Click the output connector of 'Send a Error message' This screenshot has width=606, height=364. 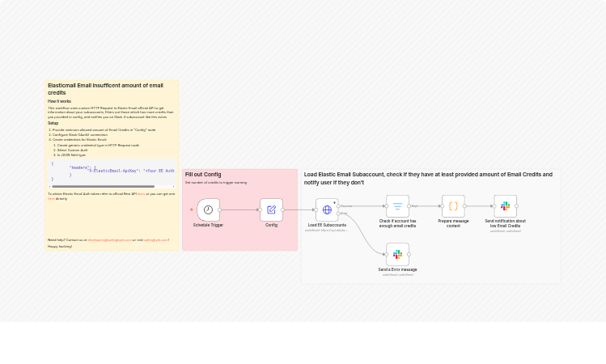409,254
